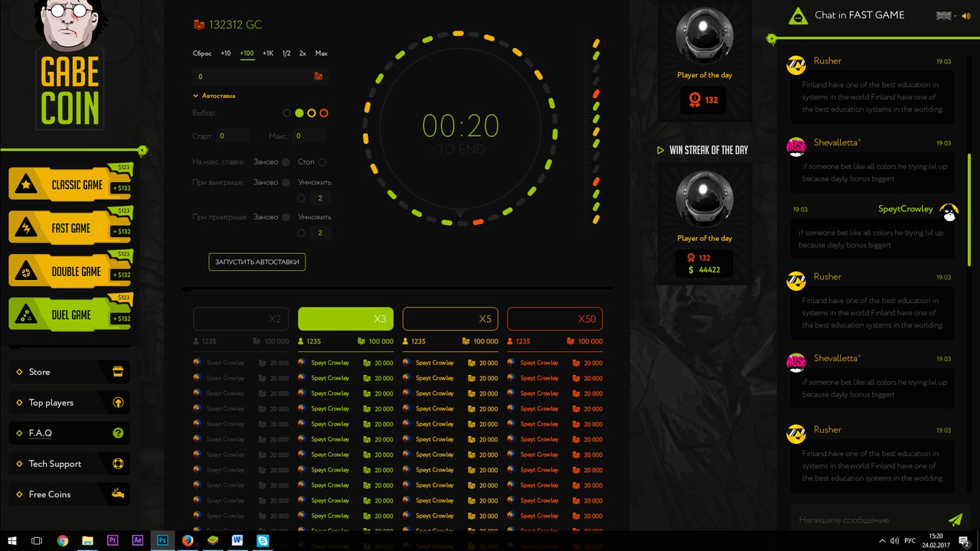Click the Top players arrow icon

tap(118, 403)
